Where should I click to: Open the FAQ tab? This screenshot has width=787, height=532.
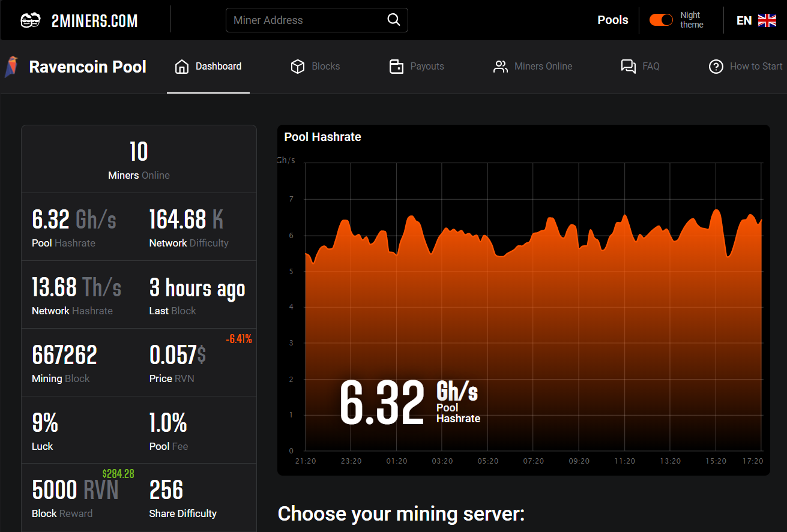640,67
